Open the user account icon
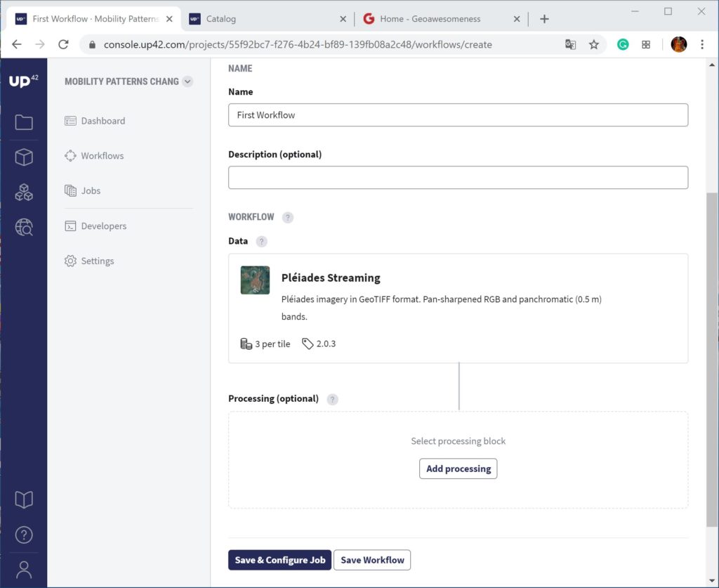 [24, 570]
